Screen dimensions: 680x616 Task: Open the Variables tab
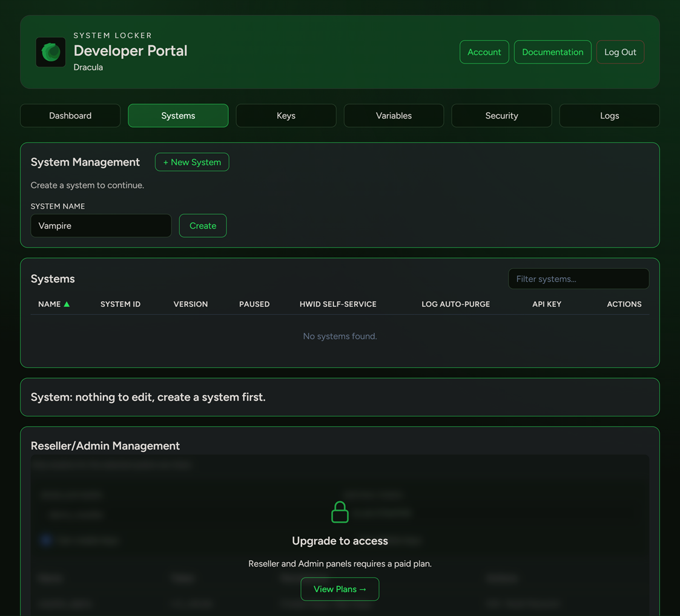coord(394,116)
